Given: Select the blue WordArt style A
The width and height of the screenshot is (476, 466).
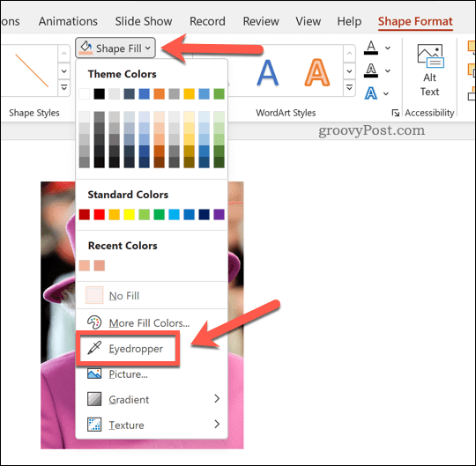Looking at the screenshot, I should [267, 73].
